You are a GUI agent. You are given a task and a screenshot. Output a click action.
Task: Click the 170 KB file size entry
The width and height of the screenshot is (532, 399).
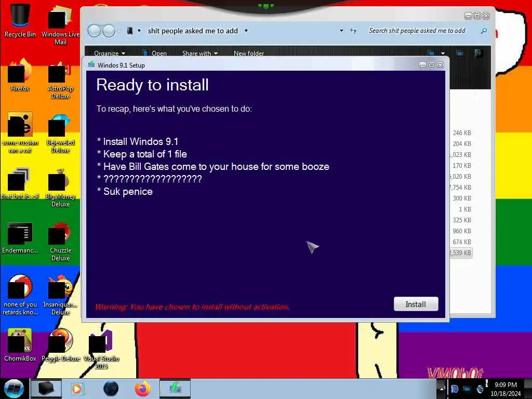(462, 165)
